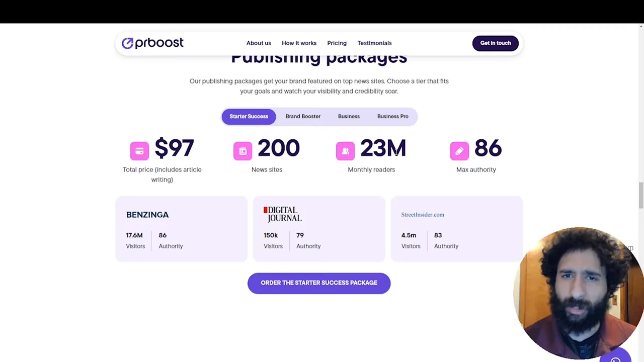Click the 83 Authority value
The image size is (644, 362).
[438, 235]
